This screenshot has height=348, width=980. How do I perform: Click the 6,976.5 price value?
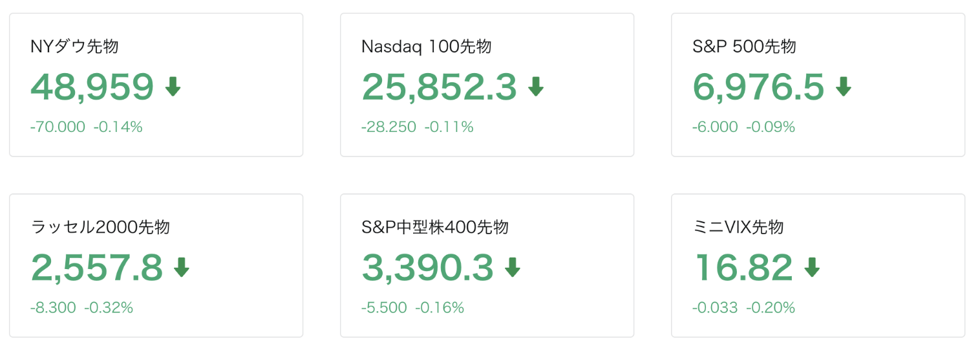click(758, 87)
